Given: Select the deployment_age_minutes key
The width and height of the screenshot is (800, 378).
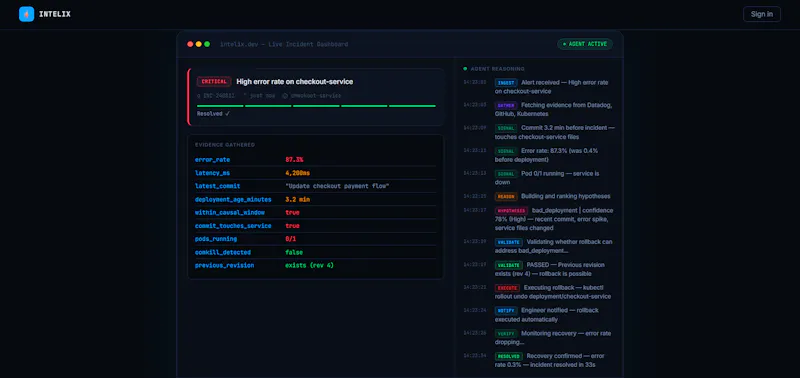Looking at the screenshot, I should 233,199.
